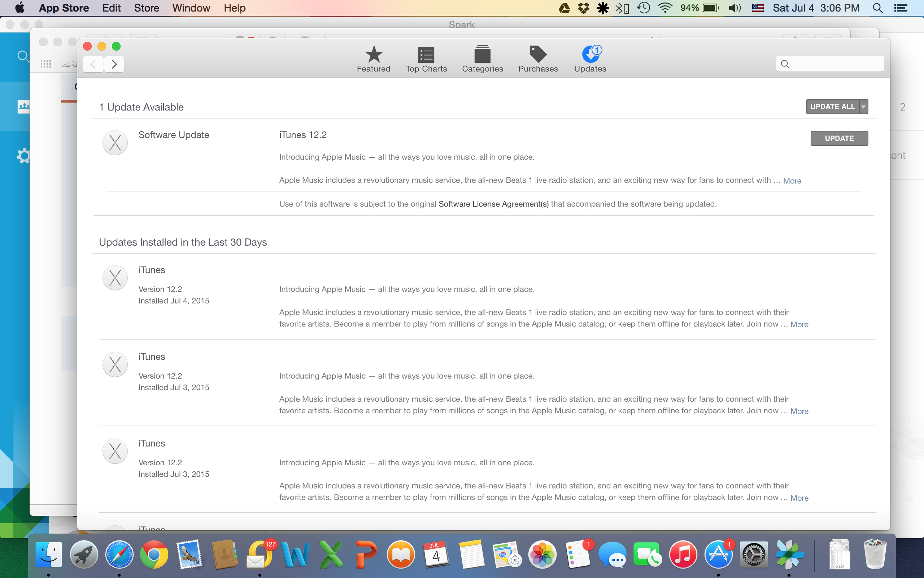The width and height of the screenshot is (924, 578).
Task: Open the Top Charts tab
Action: (426, 59)
